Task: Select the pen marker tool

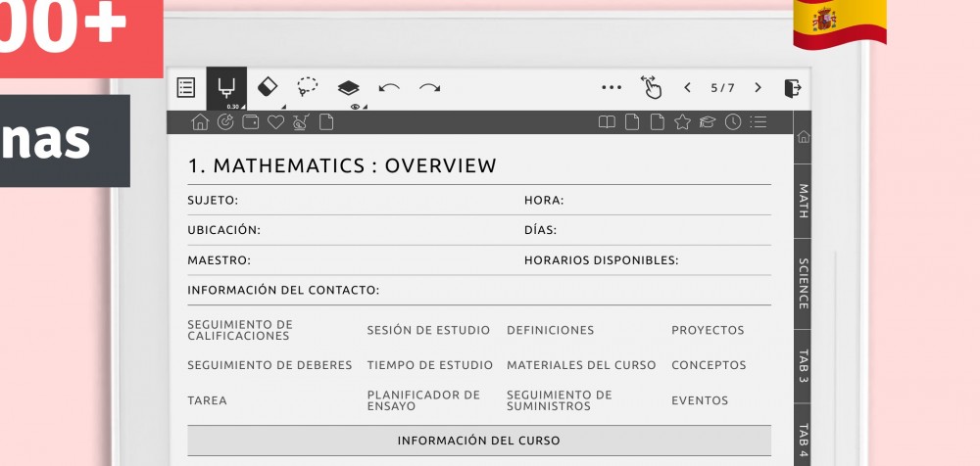Action: coord(226,88)
